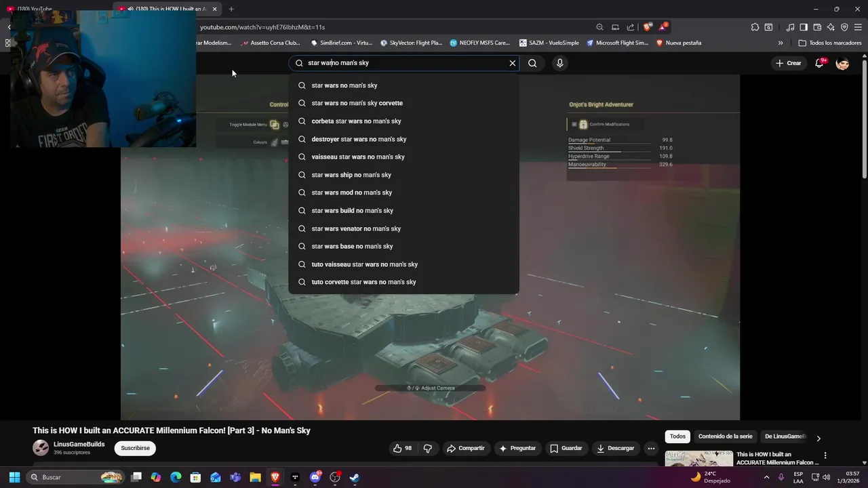Select suggestion "star wars mod no man's sky"
The image size is (868, 488).
tap(403, 192)
